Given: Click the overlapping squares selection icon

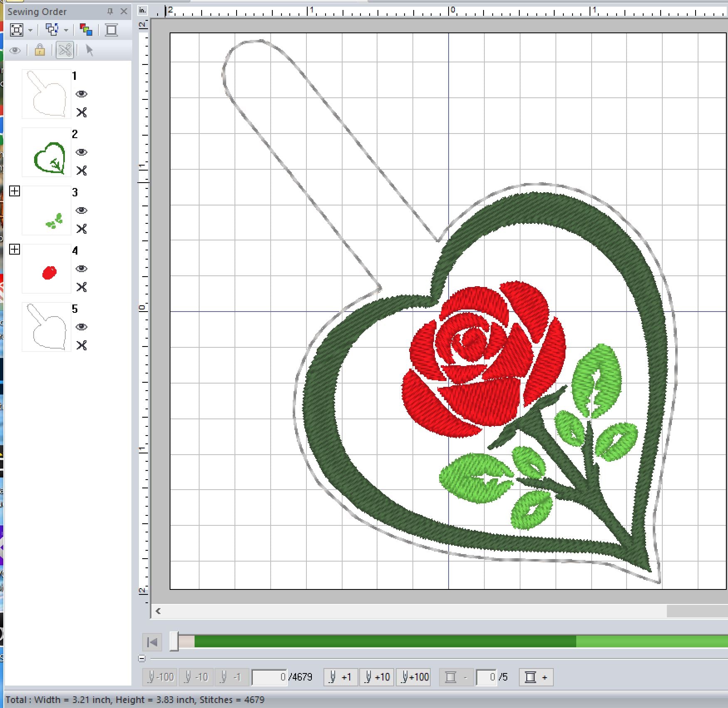Looking at the screenshot, I should pyautogui.click(x=52, y=30).
